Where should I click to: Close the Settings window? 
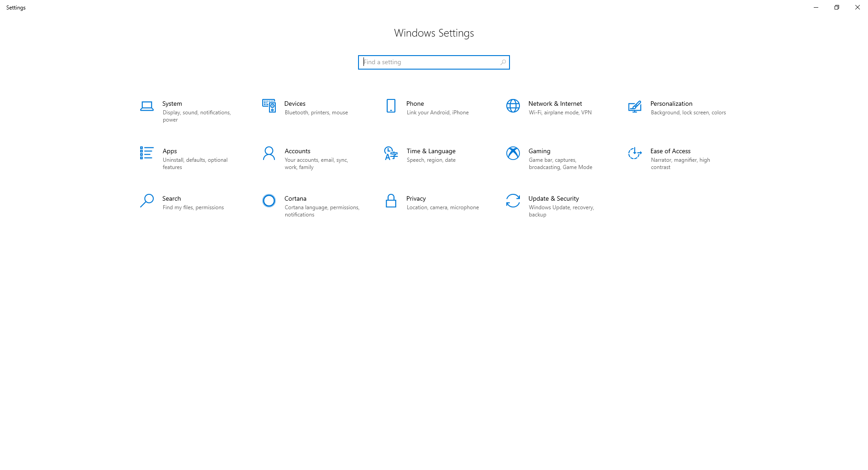pyautogui.click(x=858, y=7)
